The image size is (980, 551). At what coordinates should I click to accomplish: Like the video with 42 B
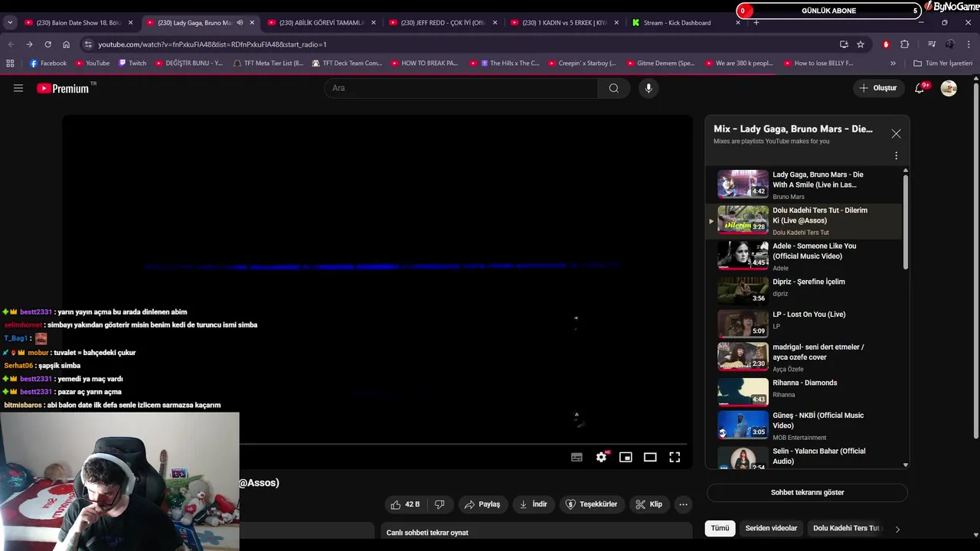[405, 504]
